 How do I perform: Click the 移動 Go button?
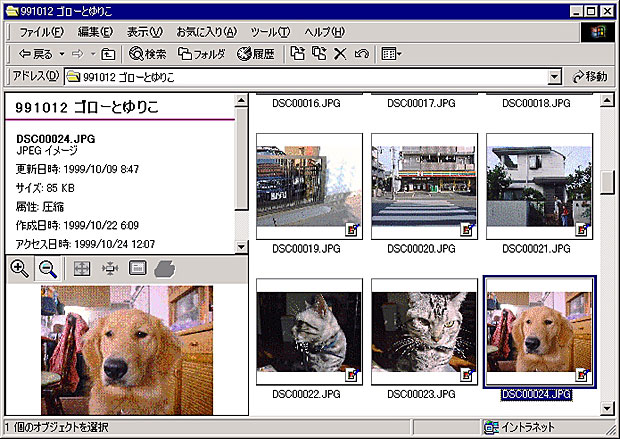pos(590,76)
